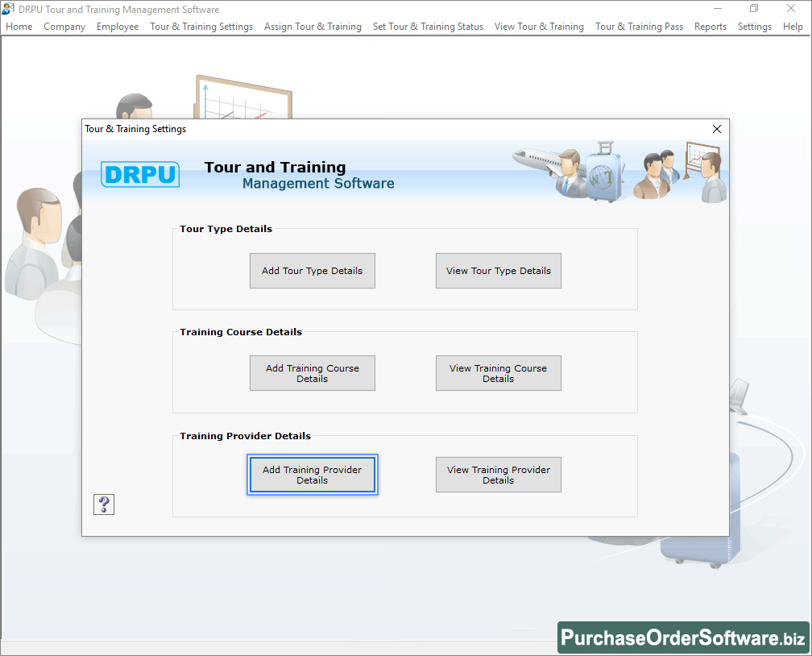Viewport: 812px width, 656px height.
Task: Open the Company menu
Action: click(x=64, y=27)
